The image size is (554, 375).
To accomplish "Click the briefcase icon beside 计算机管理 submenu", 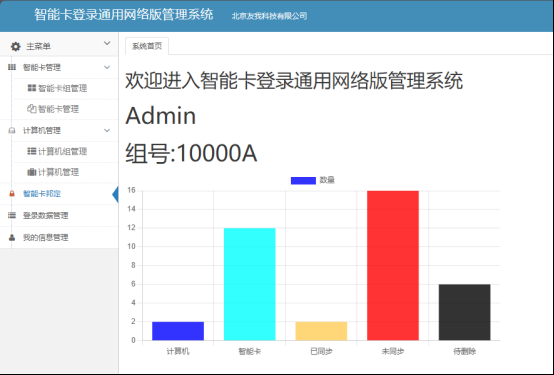I will 32,172.
